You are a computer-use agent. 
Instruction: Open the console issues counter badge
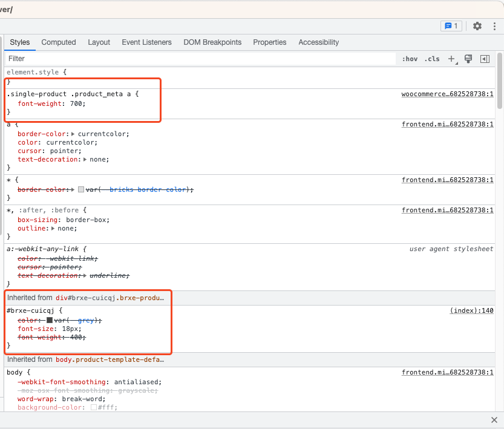tap(451, 26)
